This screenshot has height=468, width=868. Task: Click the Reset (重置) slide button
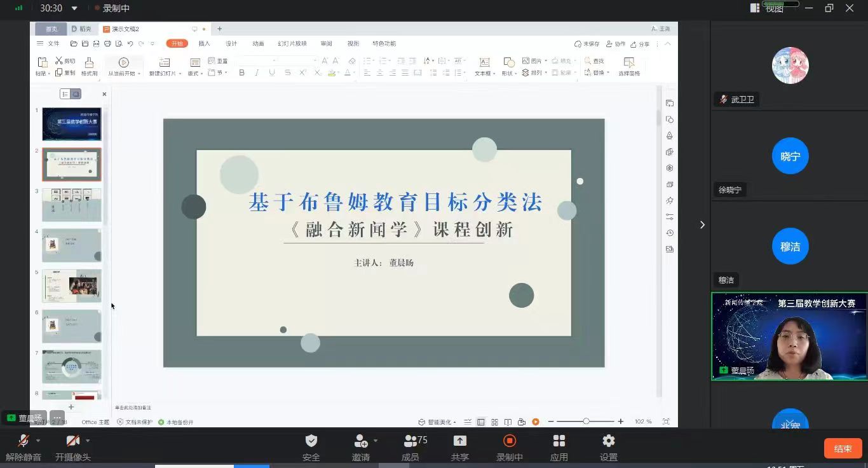pos(218,60)
